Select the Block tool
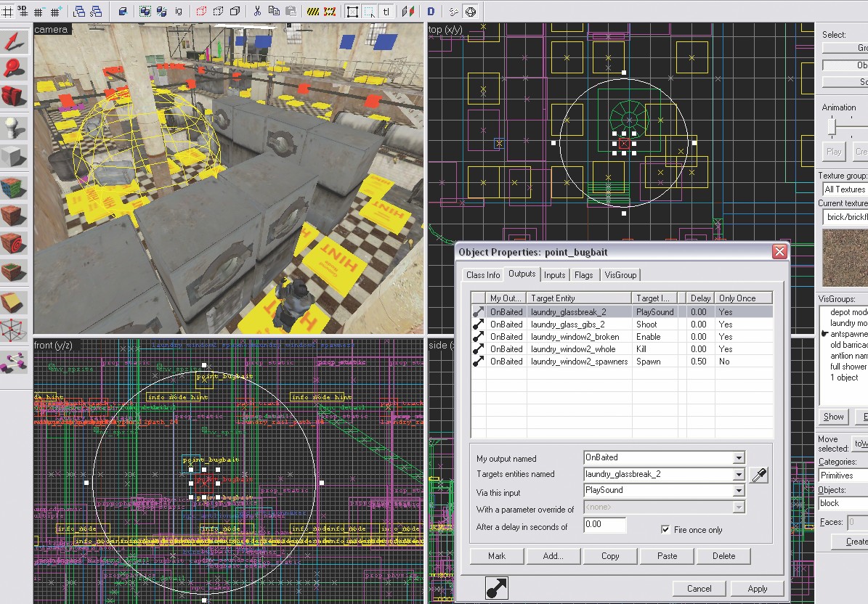868x604 pixels. click(14, 155)
